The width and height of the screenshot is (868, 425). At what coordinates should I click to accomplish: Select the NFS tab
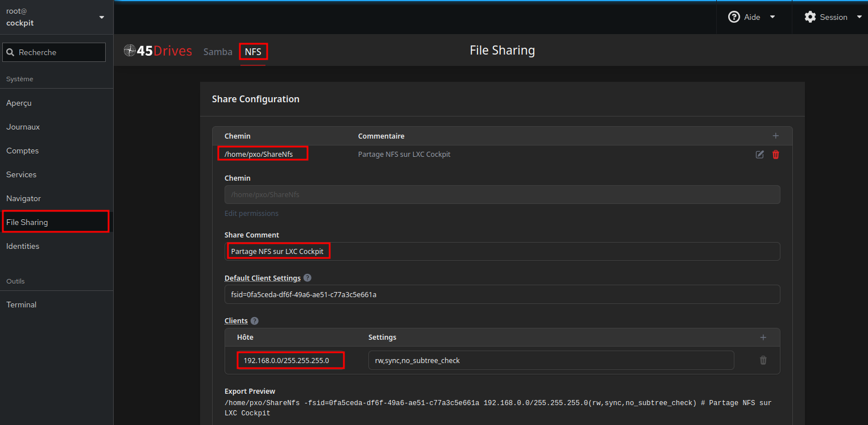pyautogui.click(x=253, y=52)
